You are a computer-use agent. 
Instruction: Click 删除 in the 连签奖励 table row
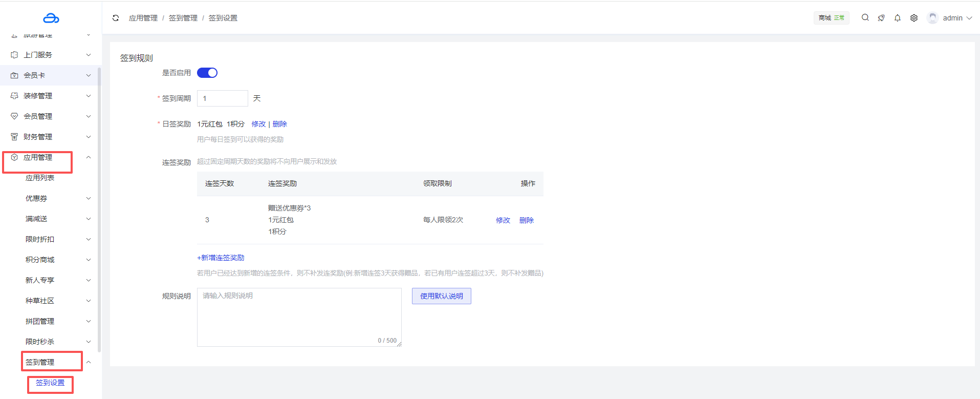tap(526, 220)
